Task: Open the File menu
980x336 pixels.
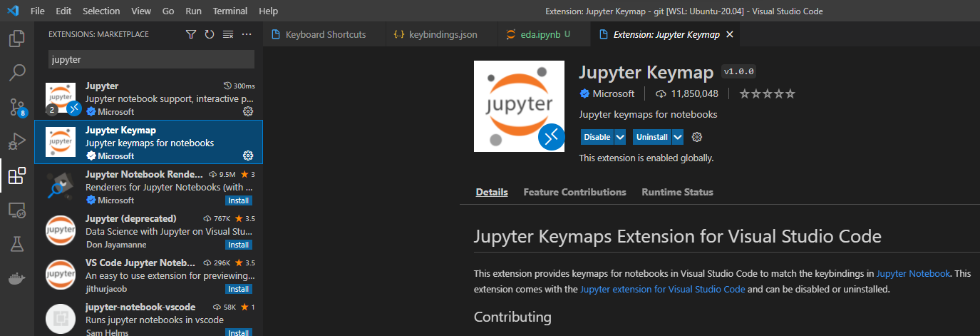Action: [x=38, y=11]
